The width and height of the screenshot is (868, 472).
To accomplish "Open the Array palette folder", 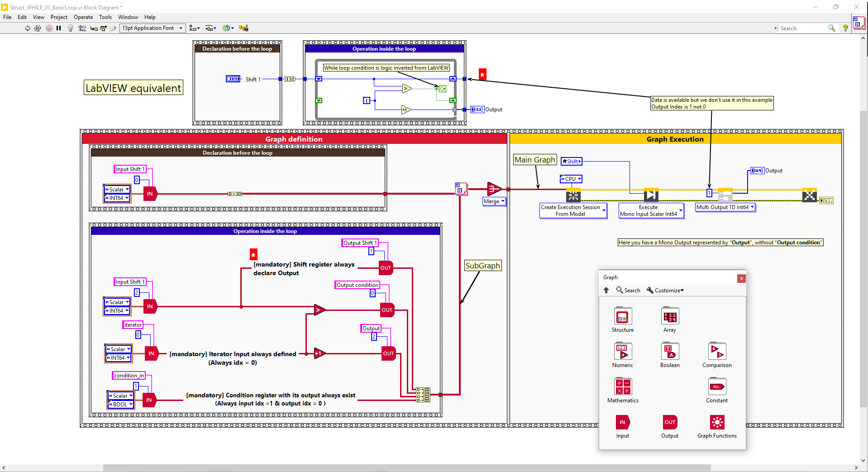I will [x=670, y=319].
